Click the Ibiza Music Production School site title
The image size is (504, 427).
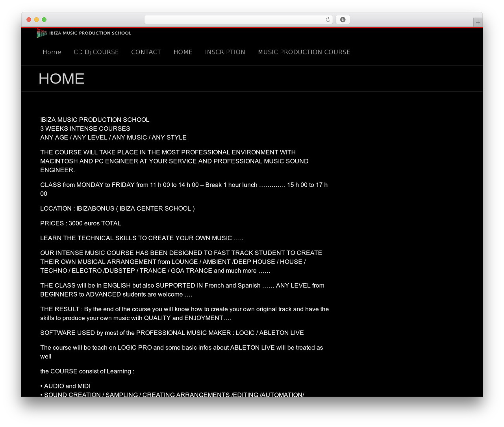click(x=90, y=33)
